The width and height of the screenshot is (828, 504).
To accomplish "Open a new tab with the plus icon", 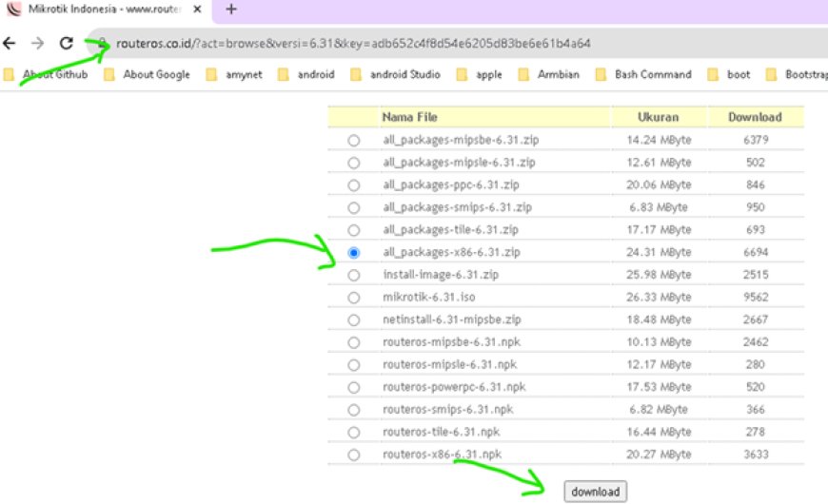I will pyautogui.click(x=230, y=9).
